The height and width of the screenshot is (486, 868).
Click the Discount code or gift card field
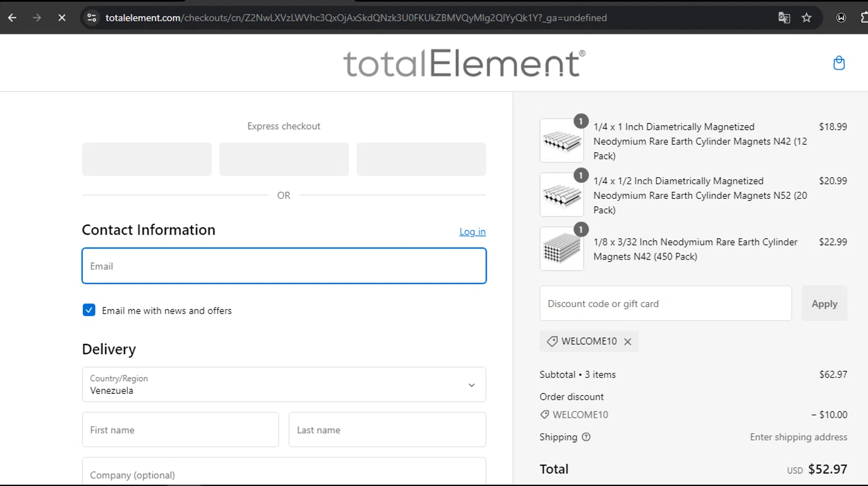(665, 304)
